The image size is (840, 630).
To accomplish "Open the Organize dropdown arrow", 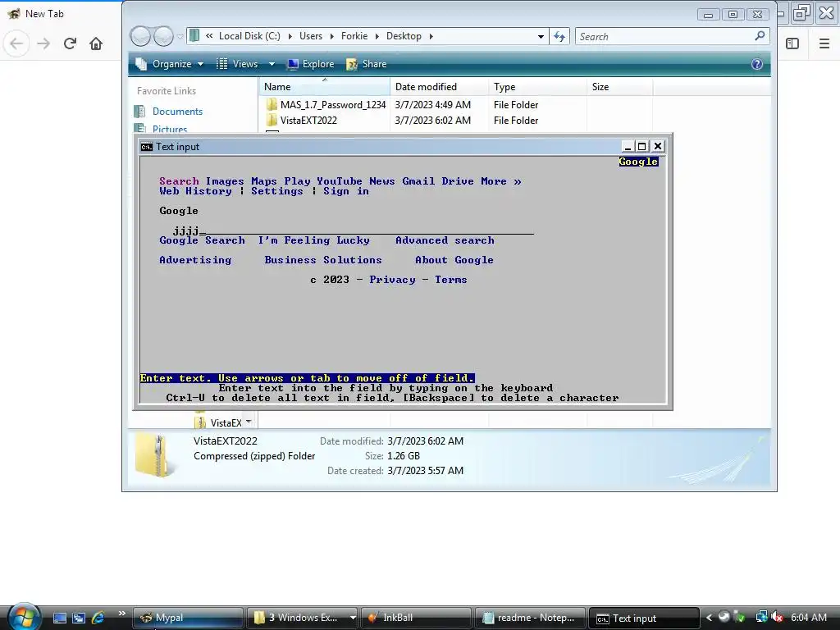I will pyautogui.click(x=200, y=64).
